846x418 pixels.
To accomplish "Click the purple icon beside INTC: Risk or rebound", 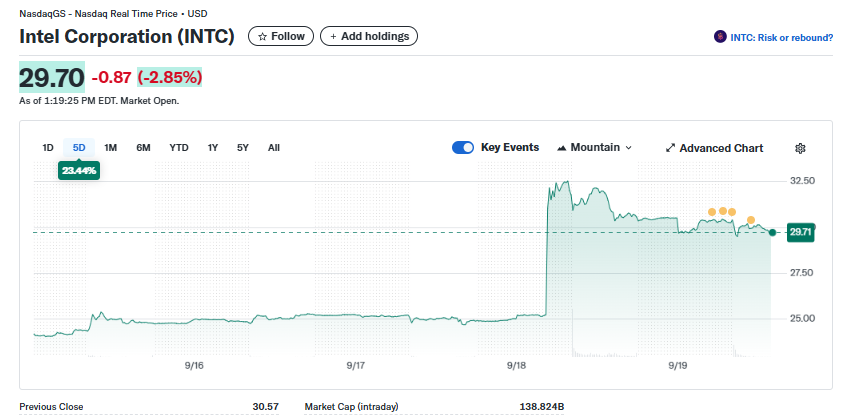I will [x=720, y=37].
